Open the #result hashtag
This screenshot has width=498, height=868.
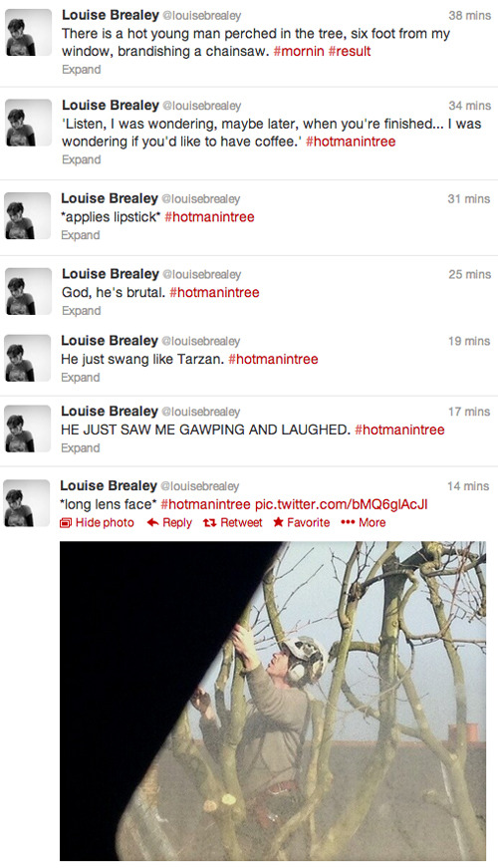[x=350, y=52]
